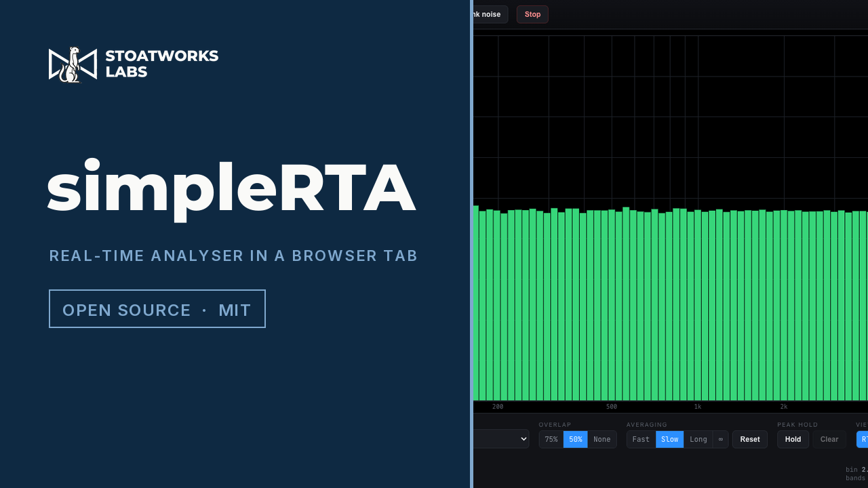Set overlap to 75%
Viewport: 868px width, 488px height.
(x=551, y=439)
